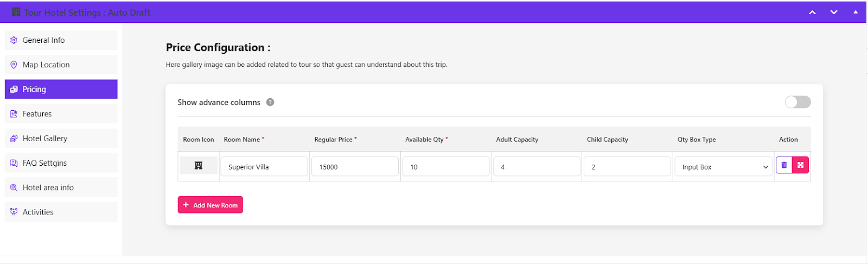The width and height of the screenshot is (868, 264).
Task: Move the settings panel down with the down chevron
Action: 834,12
